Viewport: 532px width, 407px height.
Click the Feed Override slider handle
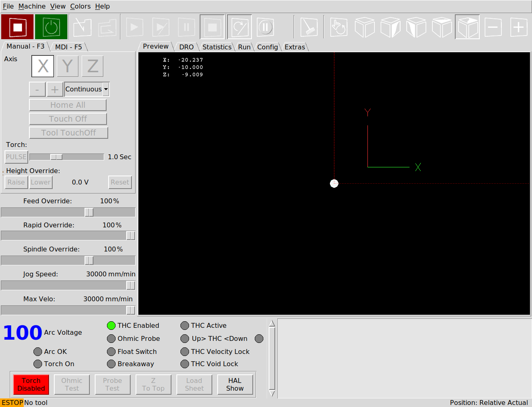89,212
